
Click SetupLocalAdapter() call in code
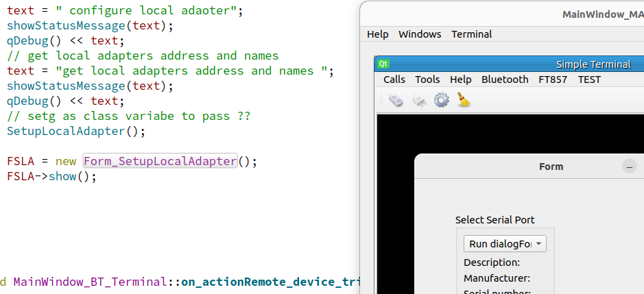(x=76, y=132)
